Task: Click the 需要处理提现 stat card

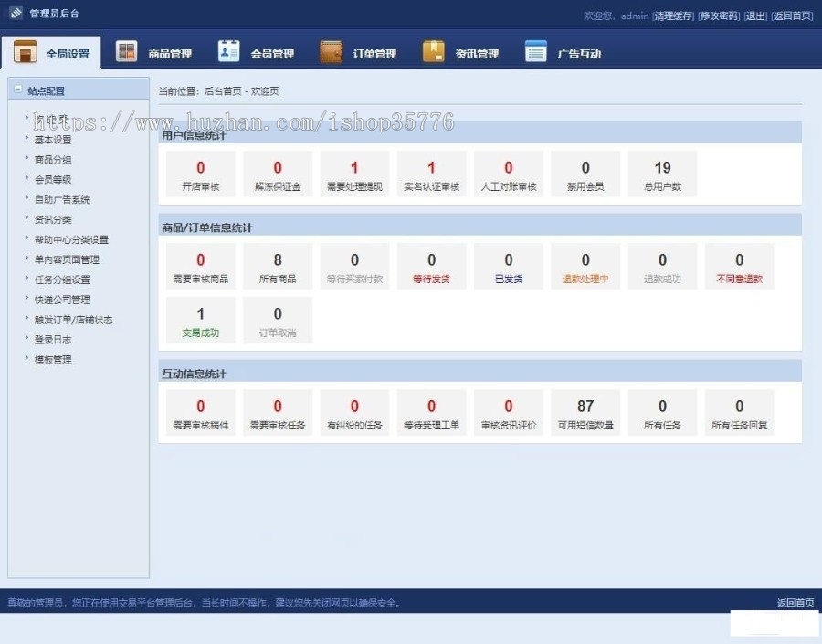Action: [355, 174]
